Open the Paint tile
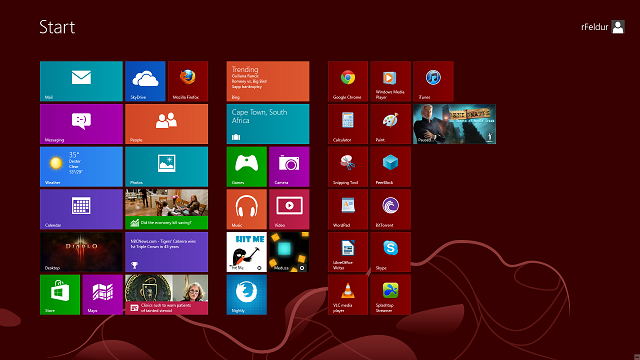 [x=390, y=124]
